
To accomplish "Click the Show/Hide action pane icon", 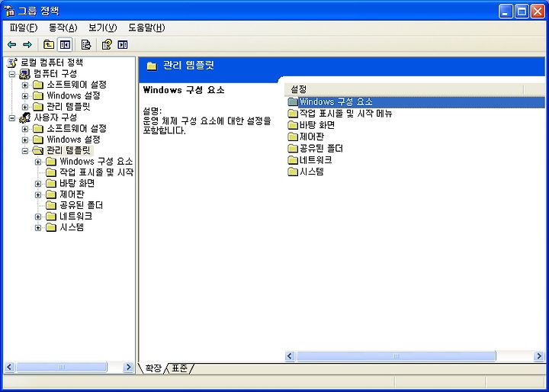I will click(123, 44).
